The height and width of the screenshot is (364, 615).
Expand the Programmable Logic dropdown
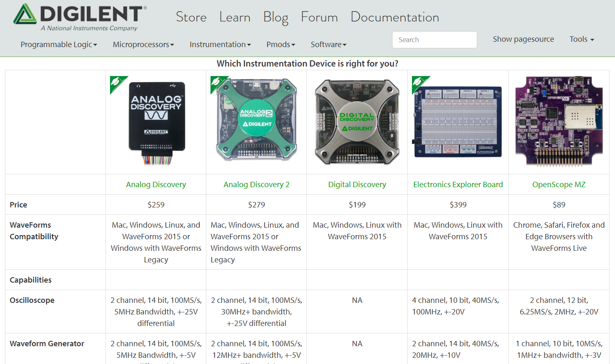(59, 45)
